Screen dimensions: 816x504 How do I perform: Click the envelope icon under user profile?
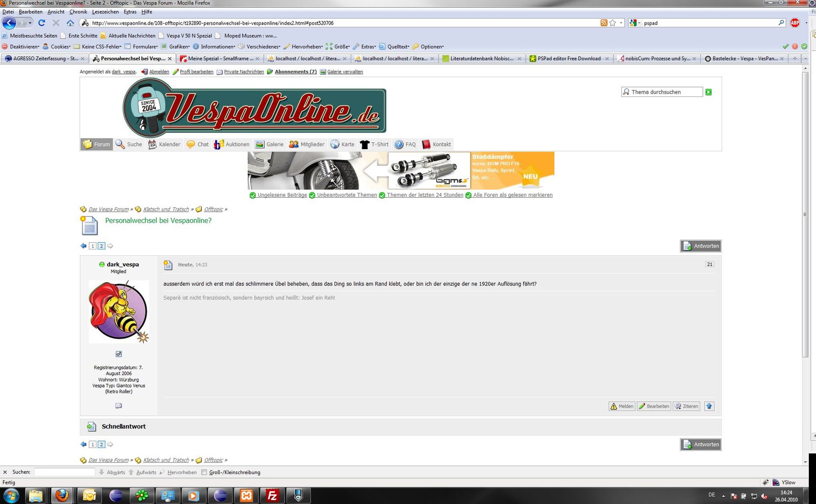pos(119,405)
